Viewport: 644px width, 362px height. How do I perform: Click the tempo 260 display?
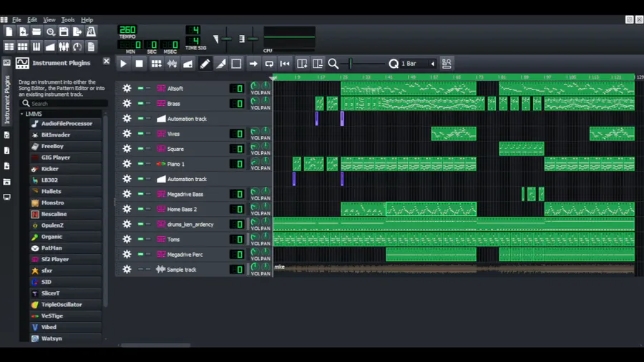coord(127,29)
